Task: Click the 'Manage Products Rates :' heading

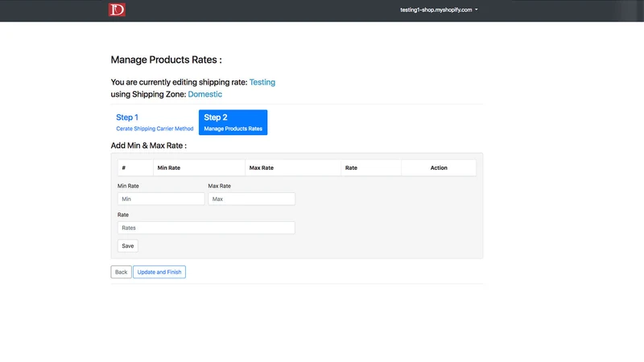Action: point(167,60)
